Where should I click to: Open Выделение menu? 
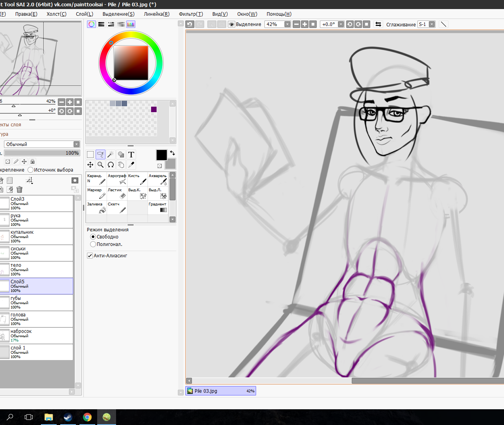pos(118,14)
